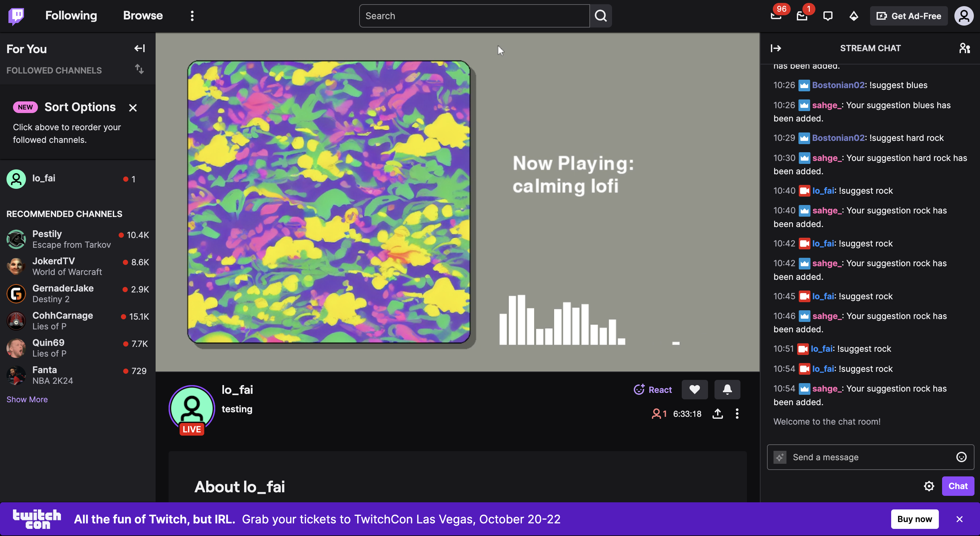Image resolution: width=980 pixels, height=536 pixels.
Task: Open the Get Bits diamond icon
Action: (x=854, y=16)
